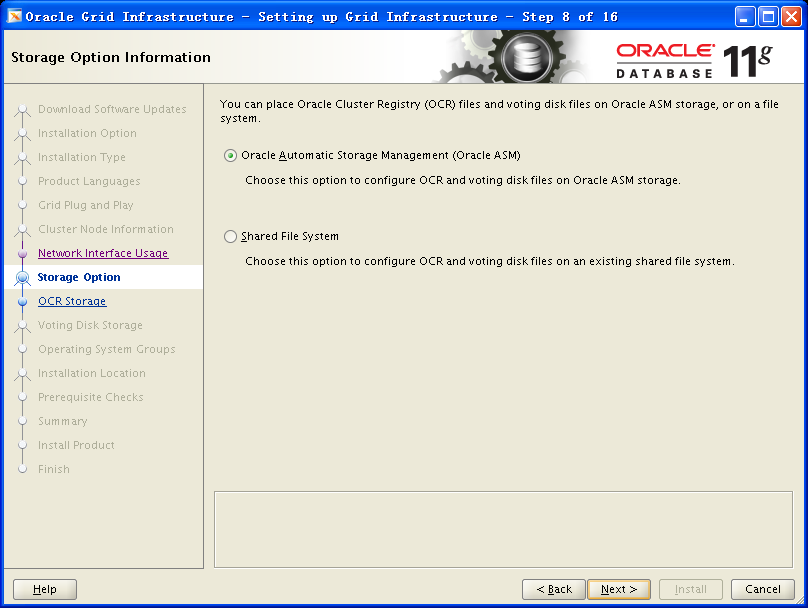Click the Storage Option Information heading
Image resolution: width=808 pixels, height=608 pixels.
point(111,57)
